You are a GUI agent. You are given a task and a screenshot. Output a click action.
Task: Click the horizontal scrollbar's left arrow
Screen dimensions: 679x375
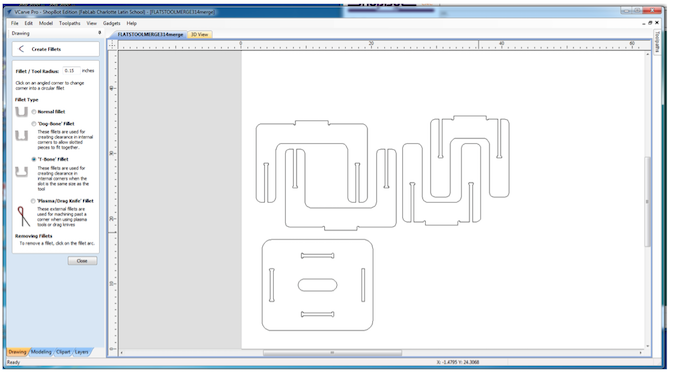point(122,353)
